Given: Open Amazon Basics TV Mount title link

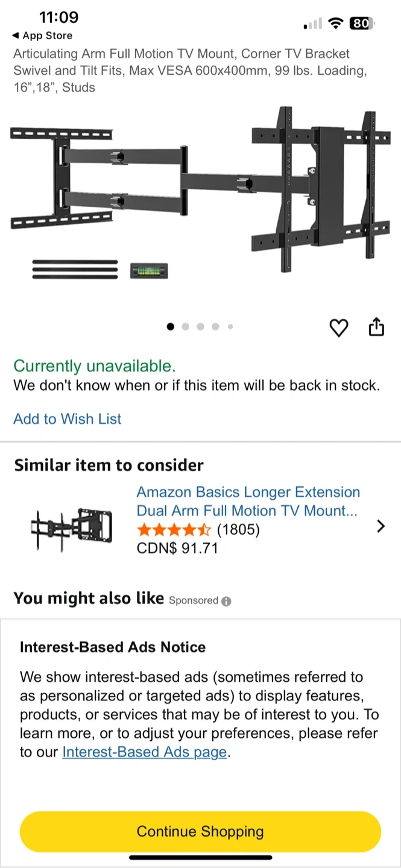Looking at the screenshot, I should [248, 502].
